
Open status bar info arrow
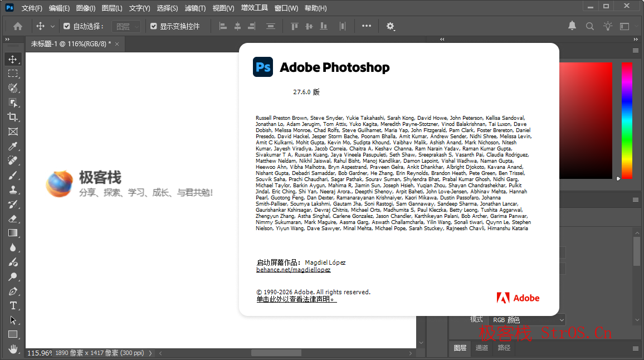150,353
